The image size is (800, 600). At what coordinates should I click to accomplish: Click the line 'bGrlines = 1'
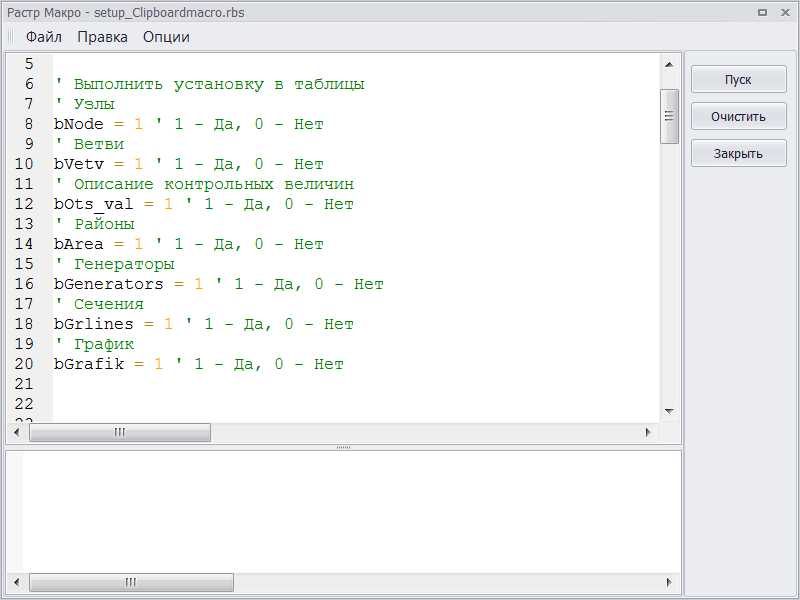point(204,324)
